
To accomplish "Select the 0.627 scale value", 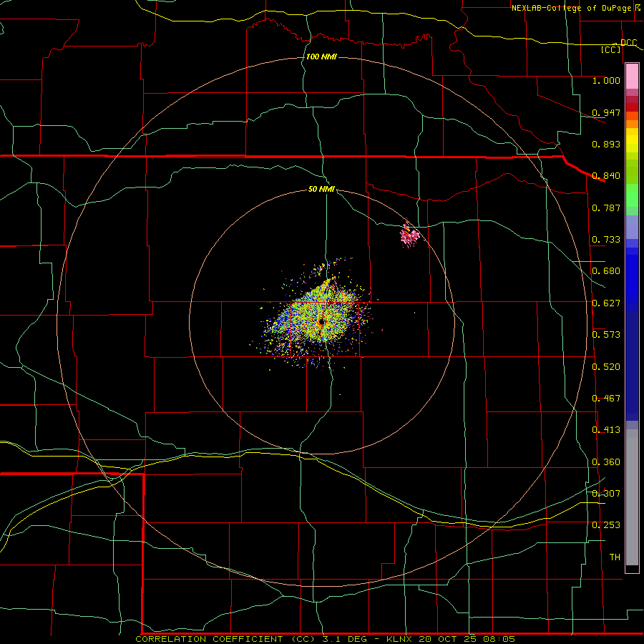I will (x=606, y=303).
